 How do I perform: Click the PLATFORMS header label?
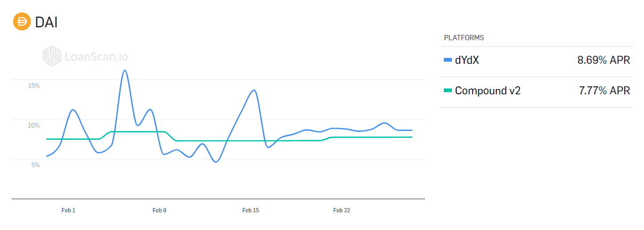click(x=464, y=38)
